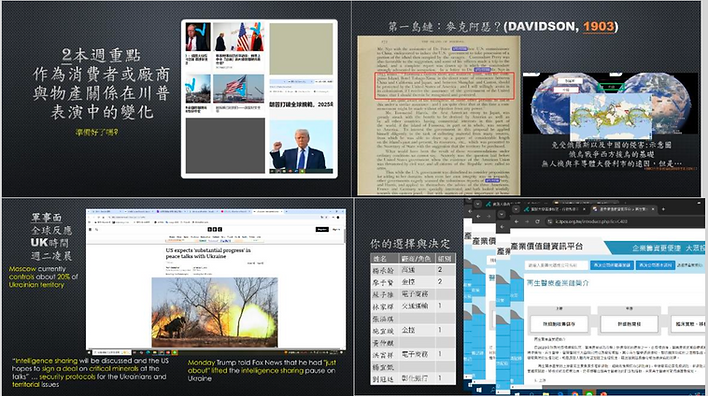Go back in the front industry-chain browser window

coord(516,222)
